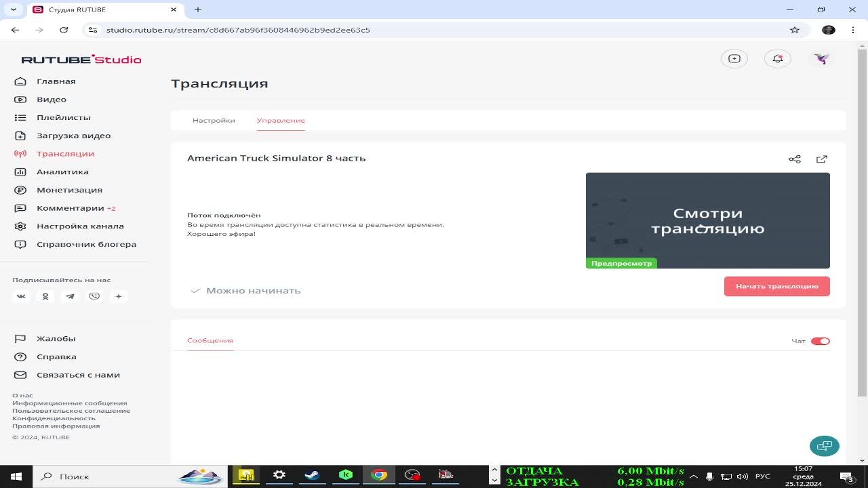Open the Zen star social icon

(119, 296)
